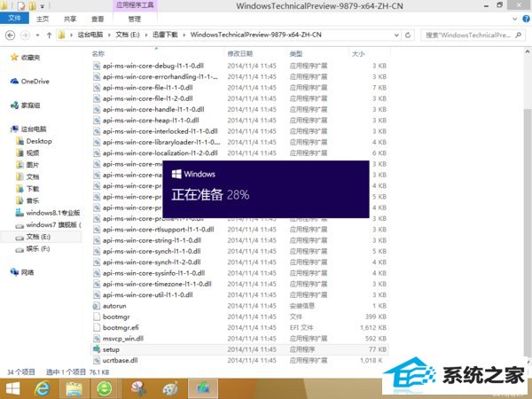Viewport: 532px width, 399px height.
Task: Click the autorun file icon
Action: click(x=97, y=306)
